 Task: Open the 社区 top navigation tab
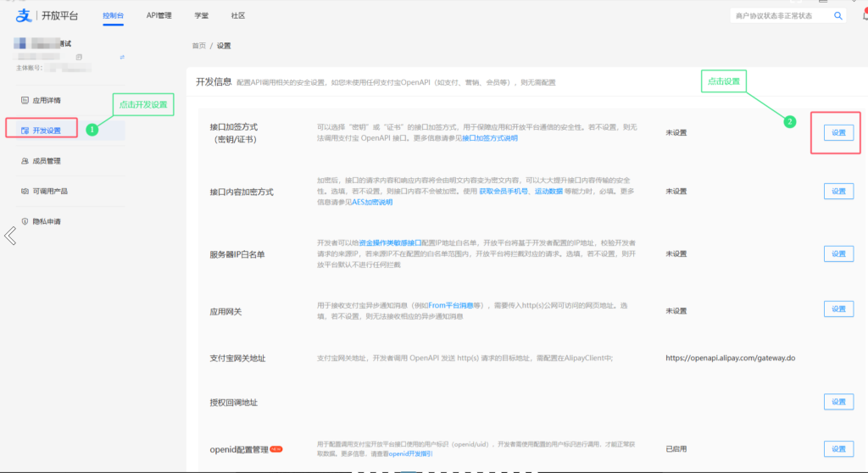(238, 15)
